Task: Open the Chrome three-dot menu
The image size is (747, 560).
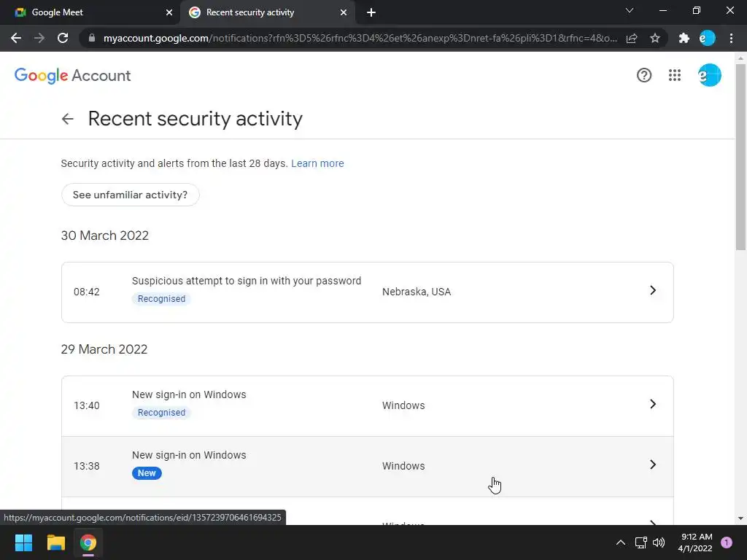Action: click(731, 38)
